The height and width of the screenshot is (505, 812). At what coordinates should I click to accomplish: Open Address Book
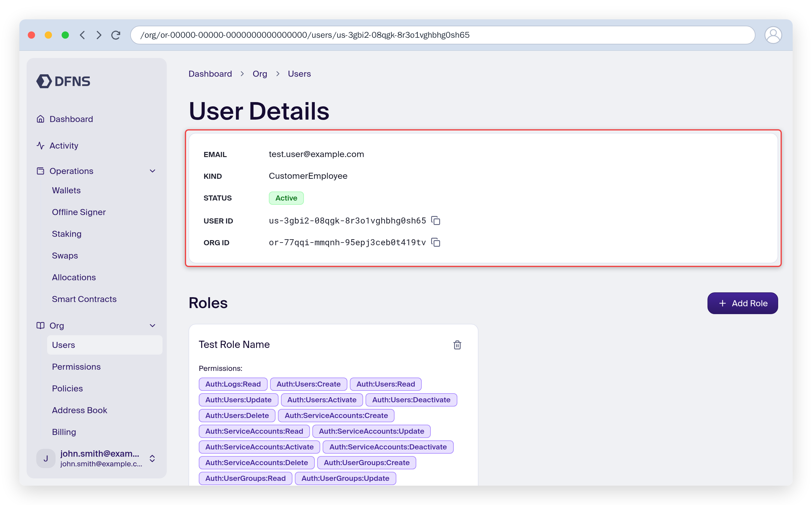(x=79, y=410)
